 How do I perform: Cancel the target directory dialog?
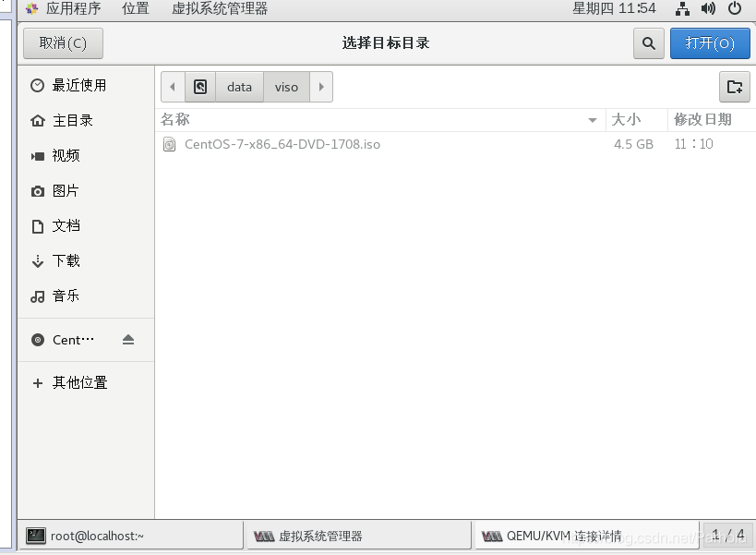(63, 43)
